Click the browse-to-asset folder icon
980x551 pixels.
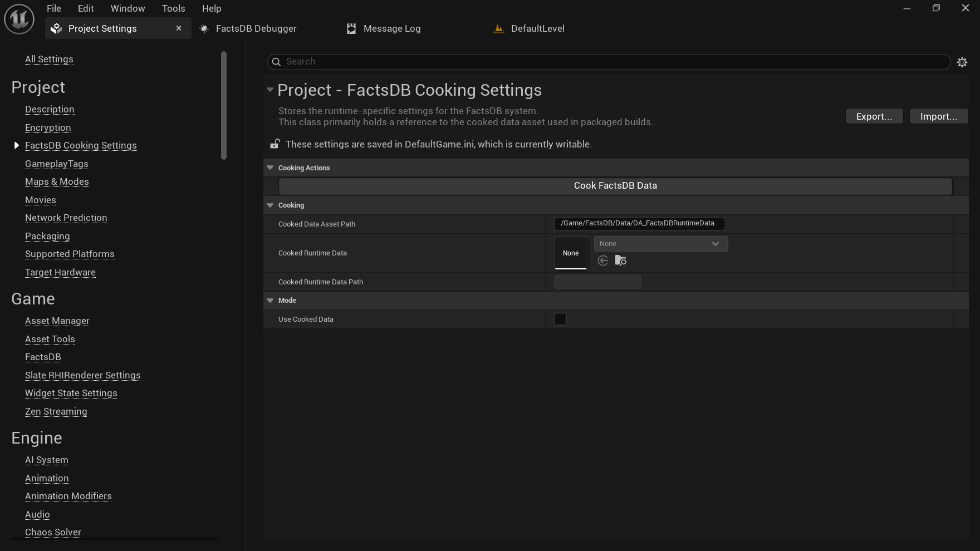coord(621,260)
